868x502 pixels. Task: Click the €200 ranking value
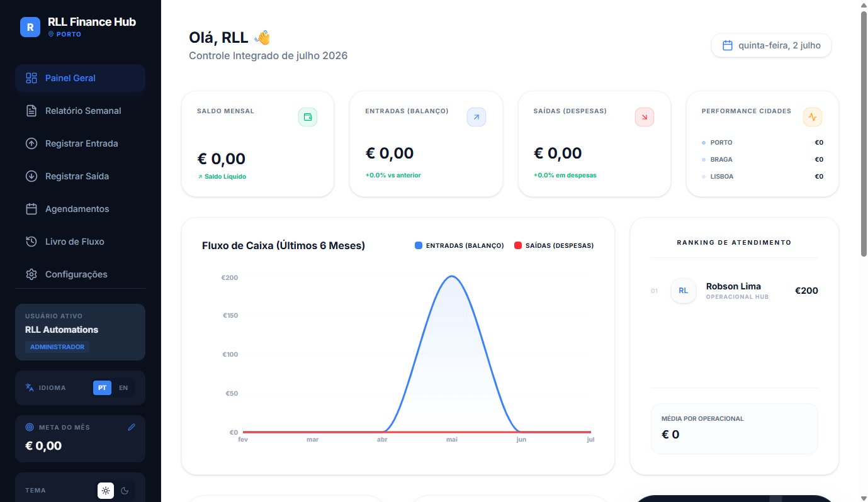pyautogui.click(x=806, y=291)
